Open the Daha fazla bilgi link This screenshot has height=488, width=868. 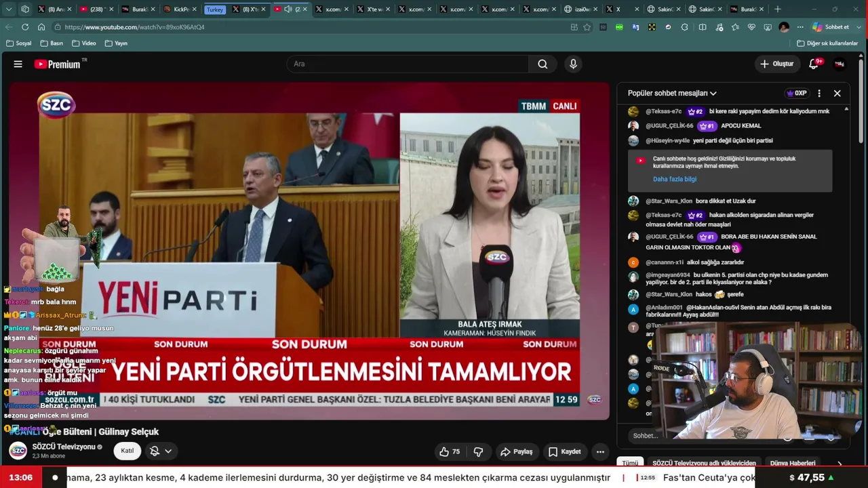[x=675, y=179]
